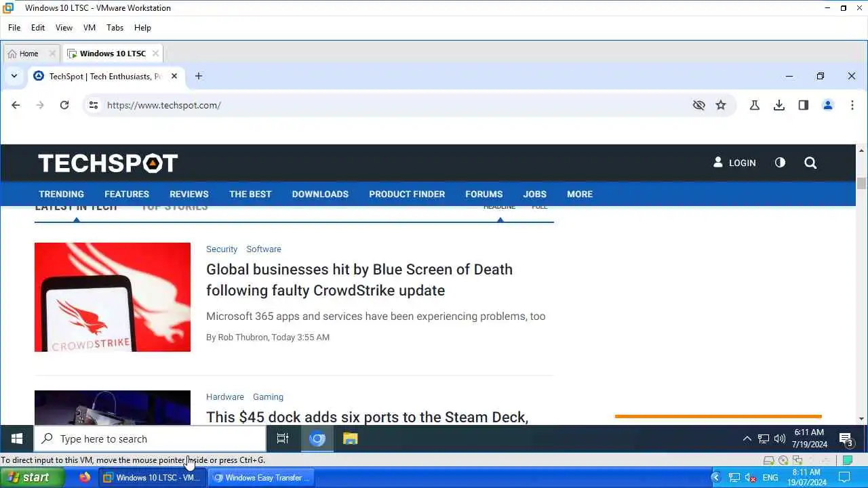Open the browser Downloads icon

779,105
